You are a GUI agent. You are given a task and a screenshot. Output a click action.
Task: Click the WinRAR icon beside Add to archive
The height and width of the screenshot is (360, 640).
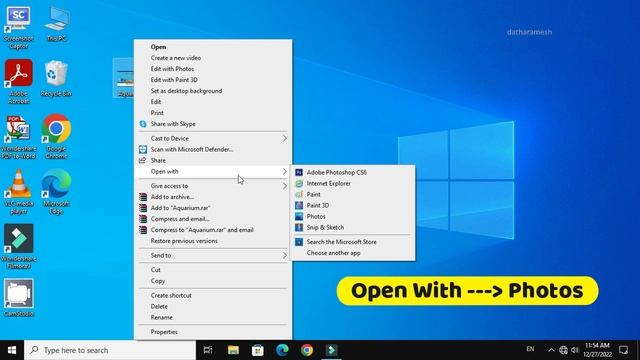pos(143,197)
